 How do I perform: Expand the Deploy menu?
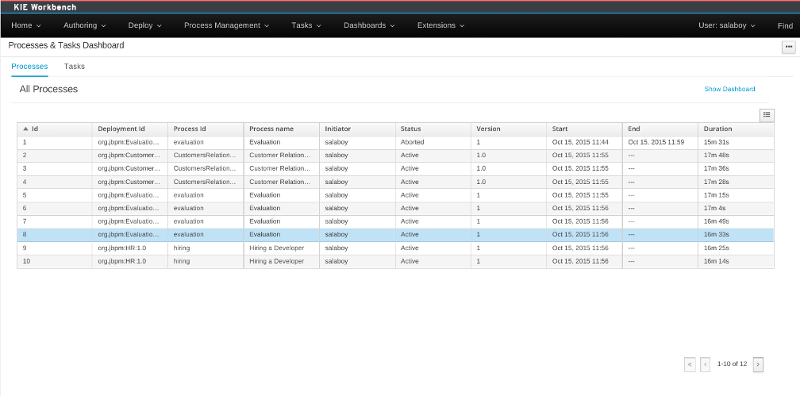point(145,26)
